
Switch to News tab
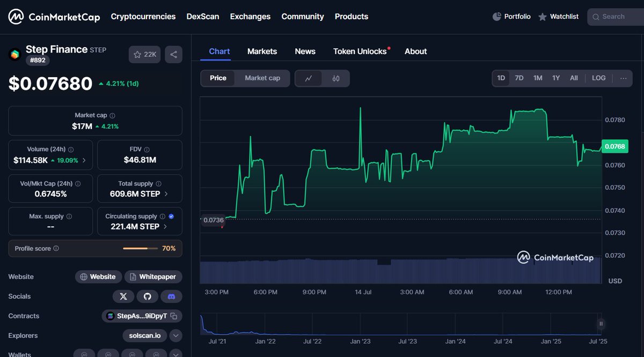pyautogui.click(x=305, y=51)
